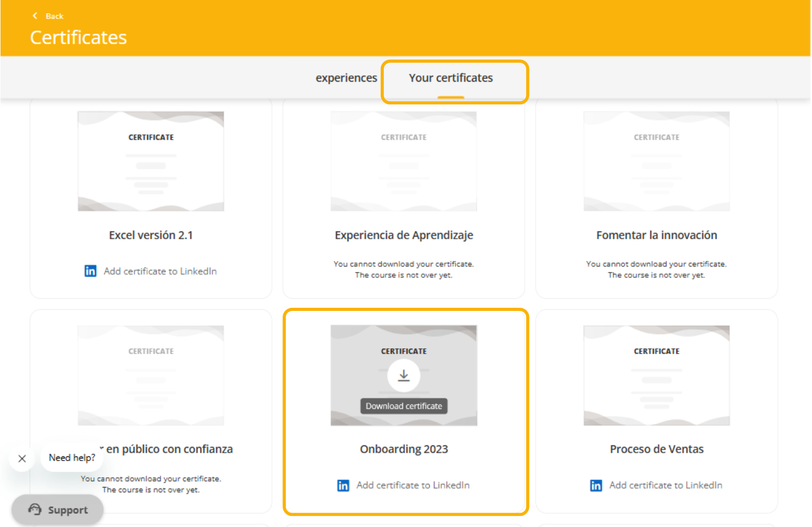Open the Proceso de Ventas certificate thumbnail
The width and height of the screenshot is (812, 527).
click(656, 375)
